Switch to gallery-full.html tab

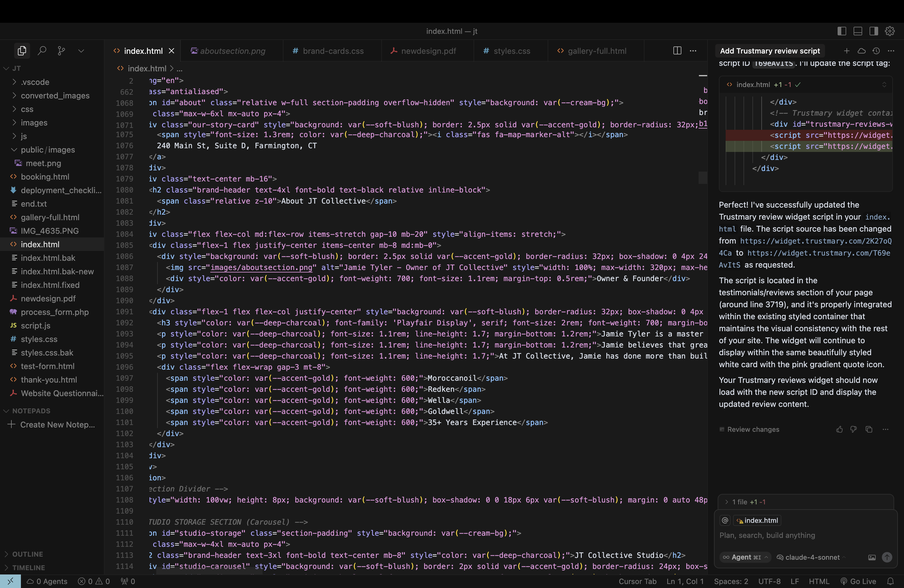click(x=596, y=50)
